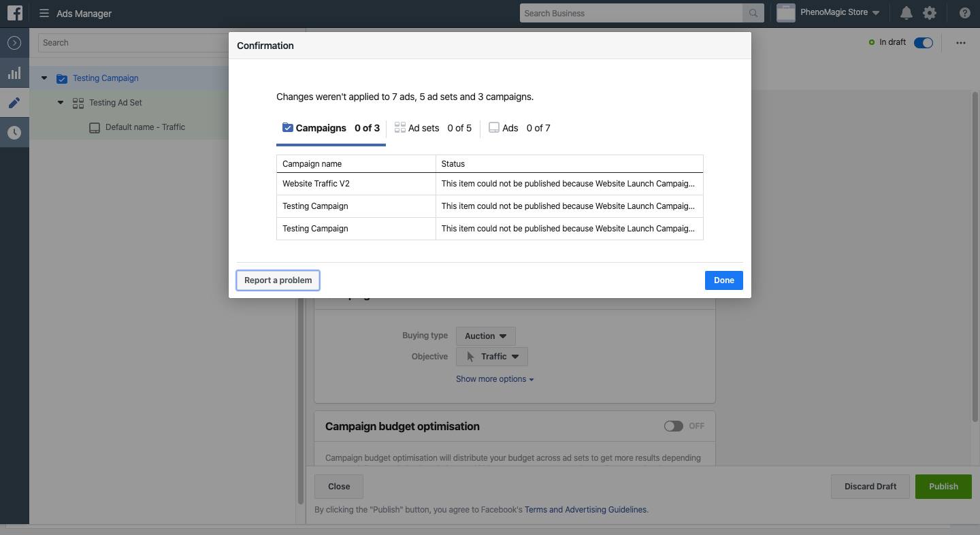Screen dimensions: 980x535
Task: Open the bar chart reports icon
Action: 14,73
